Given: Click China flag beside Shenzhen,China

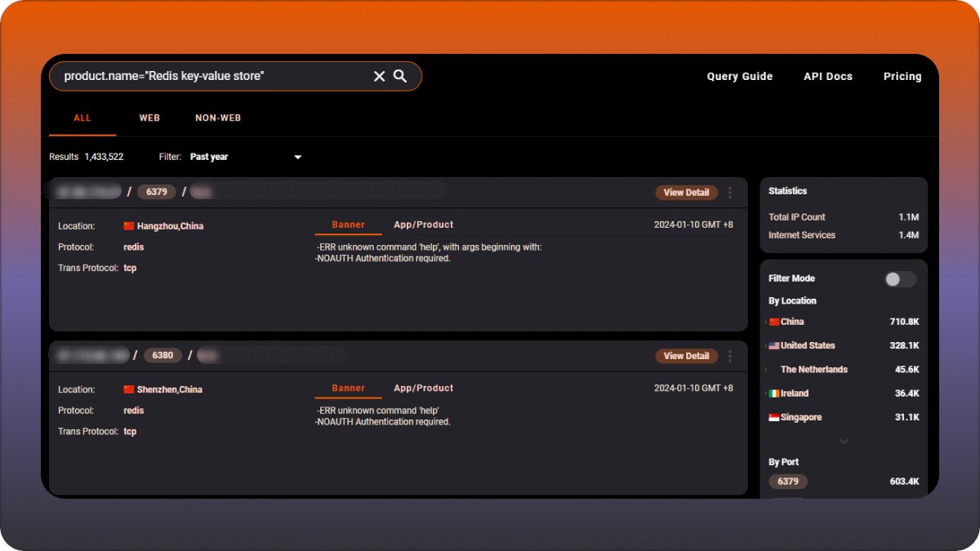Looking at the screenshot, I should click(129, 389).
